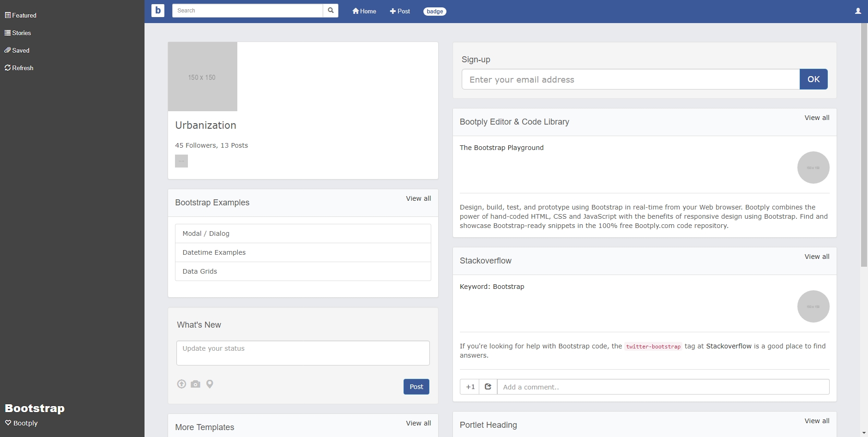Screen dimensions: 868x437
Task: Click the Bootply heart link in sidebar
Action: [x=21, y=423]
